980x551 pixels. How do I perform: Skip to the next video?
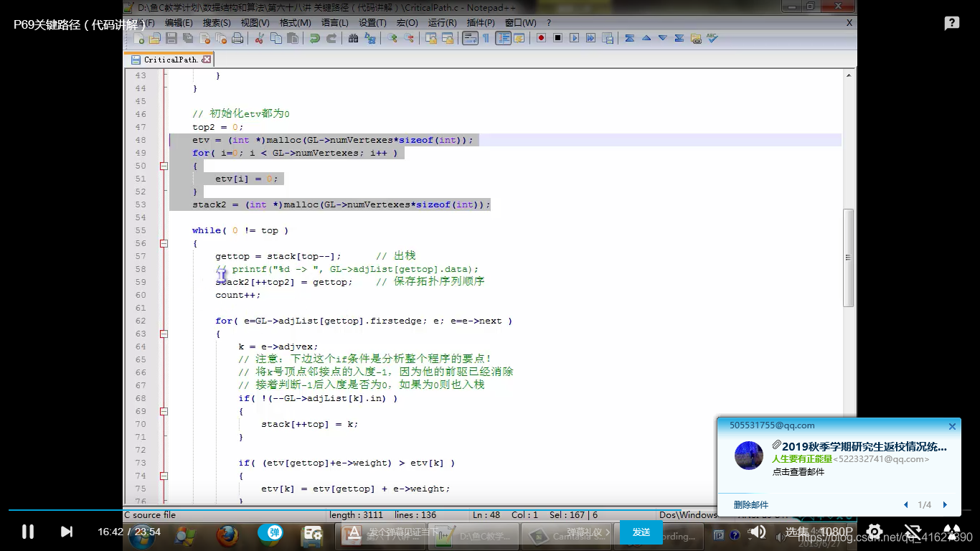[x=66, y=532]
